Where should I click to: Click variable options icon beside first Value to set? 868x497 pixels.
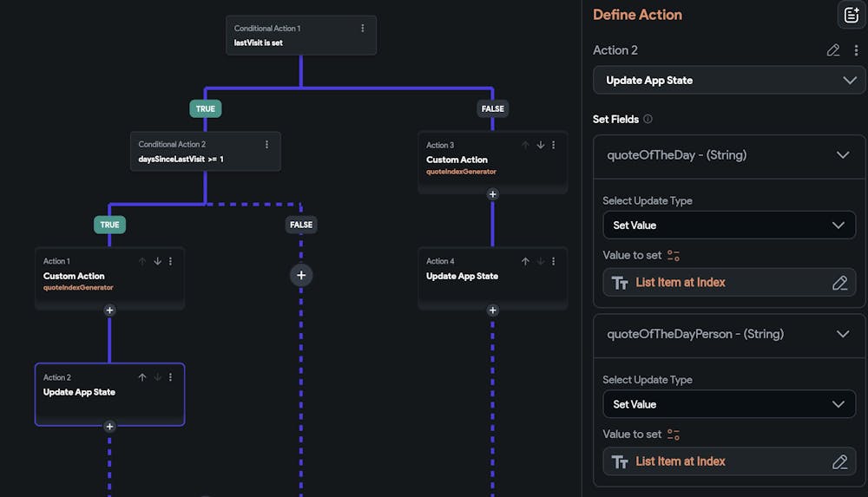point(674,256)
